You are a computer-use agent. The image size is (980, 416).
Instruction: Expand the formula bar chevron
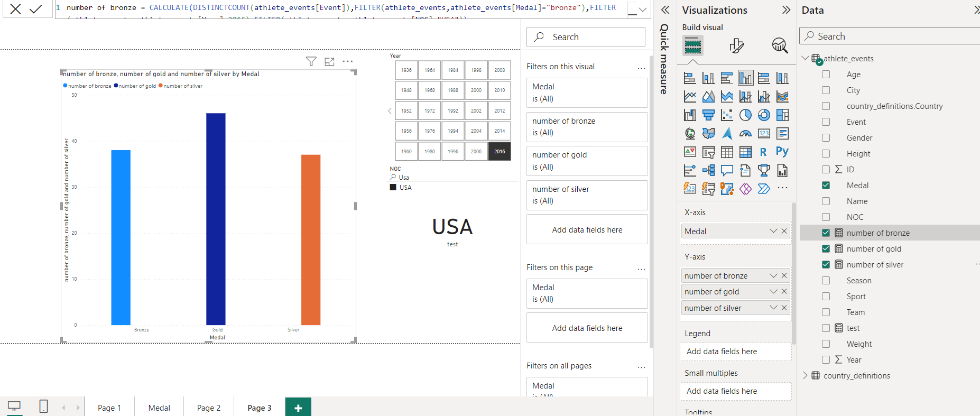tap(643, 9)
